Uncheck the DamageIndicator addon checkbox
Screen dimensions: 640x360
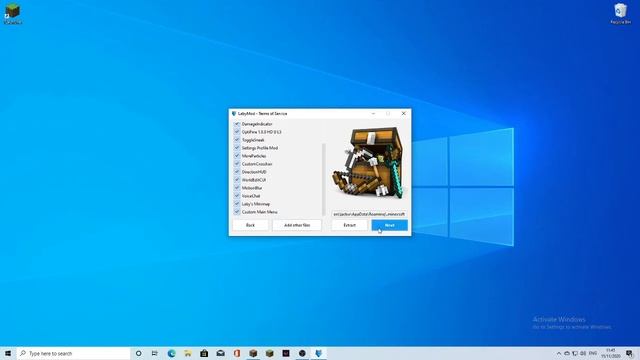click(x=237, y=124)
